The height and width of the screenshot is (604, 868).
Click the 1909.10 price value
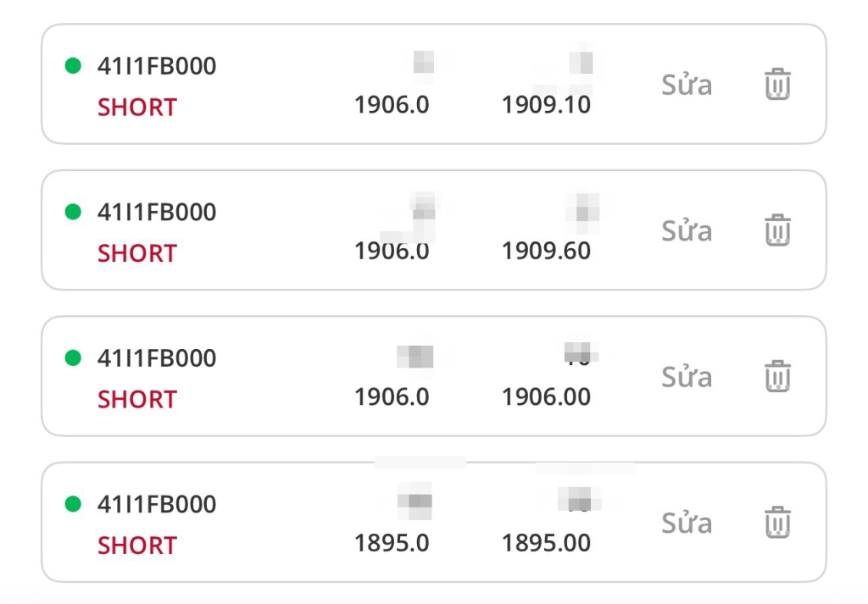click(546, 105)
